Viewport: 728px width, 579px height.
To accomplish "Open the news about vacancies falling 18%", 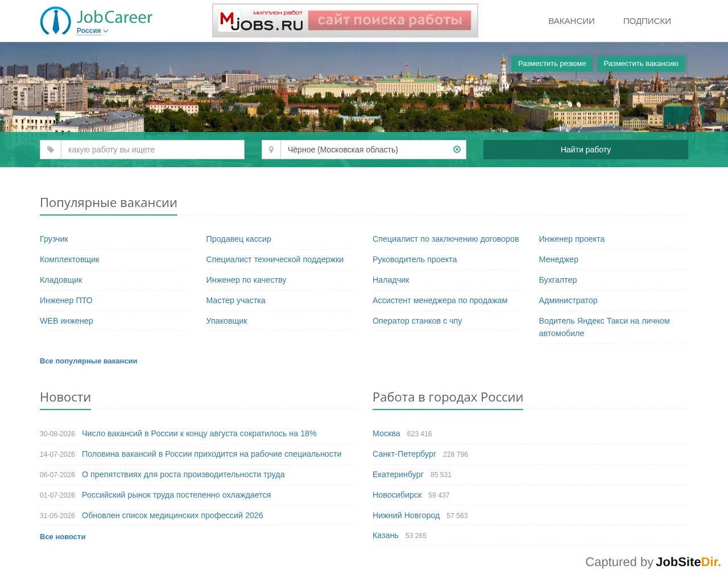I will [199, 433].
